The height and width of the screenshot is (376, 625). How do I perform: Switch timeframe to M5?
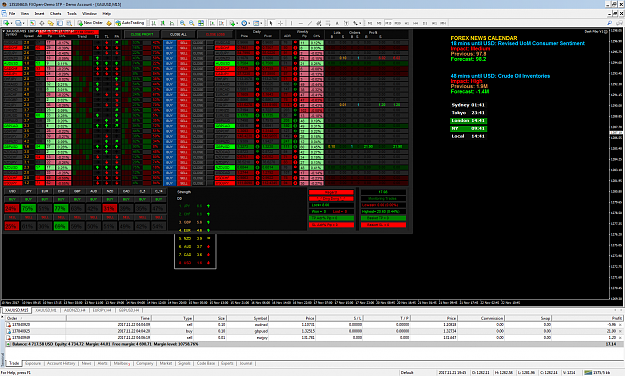click(379, 23)
